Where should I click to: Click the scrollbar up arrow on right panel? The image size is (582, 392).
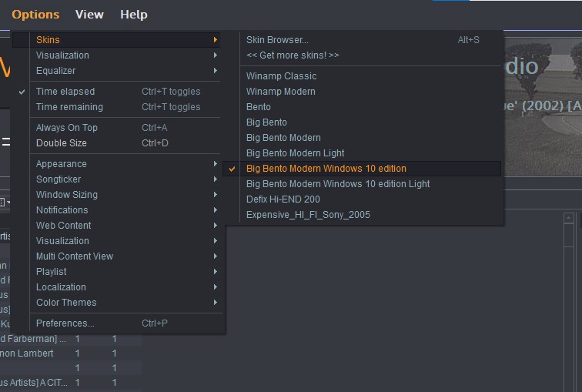(x=569, y=218)
